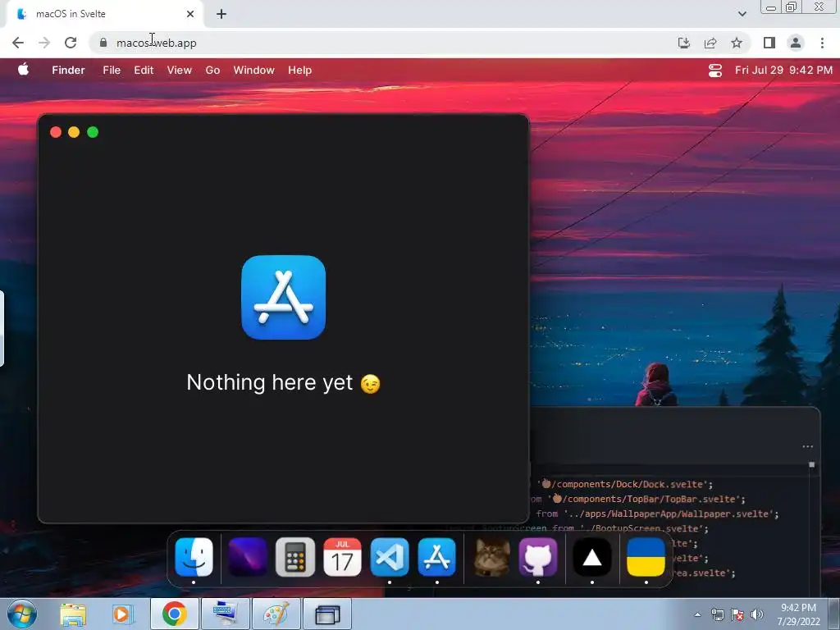Open a new Chrome tab
The height and width of the screenshot is (630, 840).
221,14
